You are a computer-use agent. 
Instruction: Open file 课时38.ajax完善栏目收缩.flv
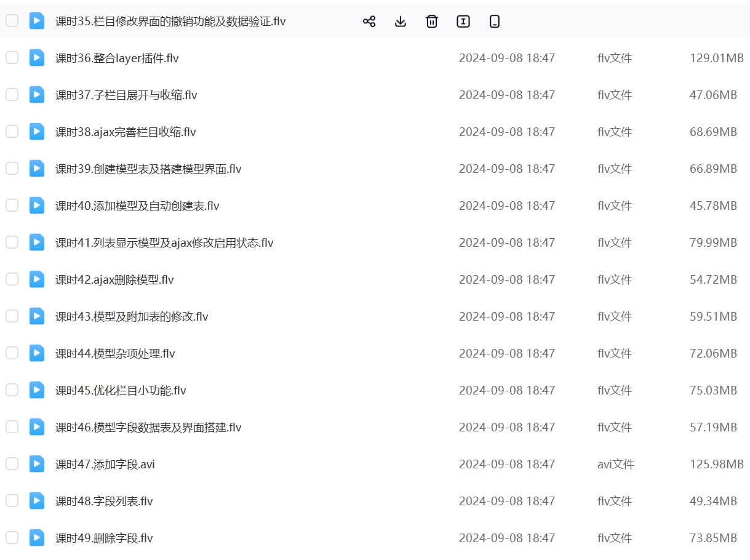126,132
